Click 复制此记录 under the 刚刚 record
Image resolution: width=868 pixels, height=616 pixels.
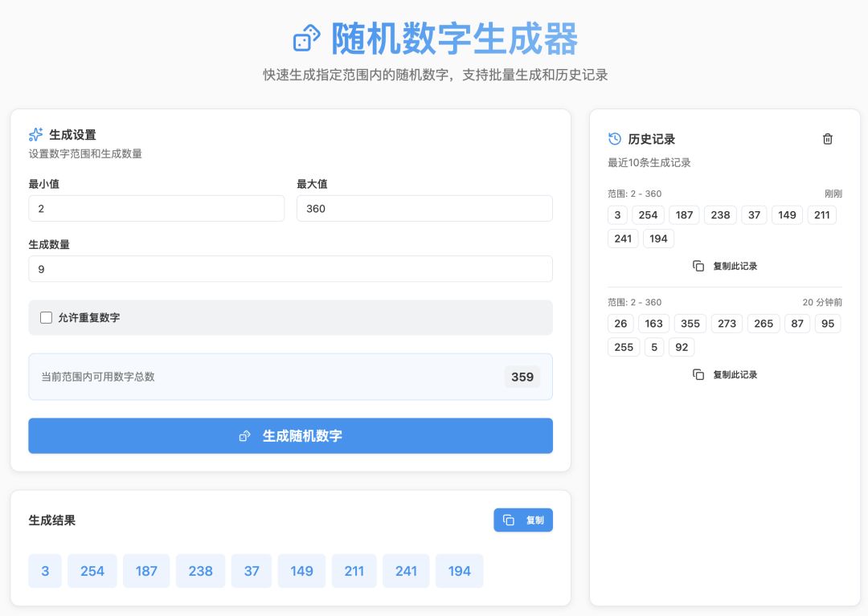tap(725, 266)
